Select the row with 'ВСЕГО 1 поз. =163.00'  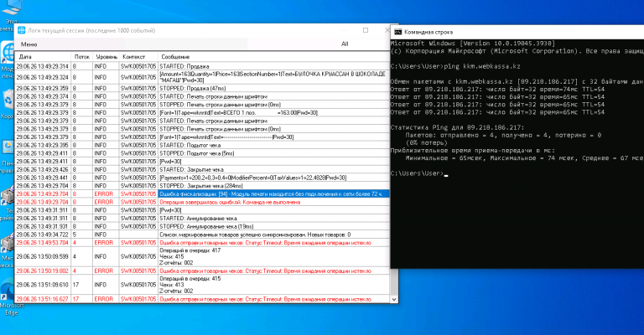click(202, 112)
